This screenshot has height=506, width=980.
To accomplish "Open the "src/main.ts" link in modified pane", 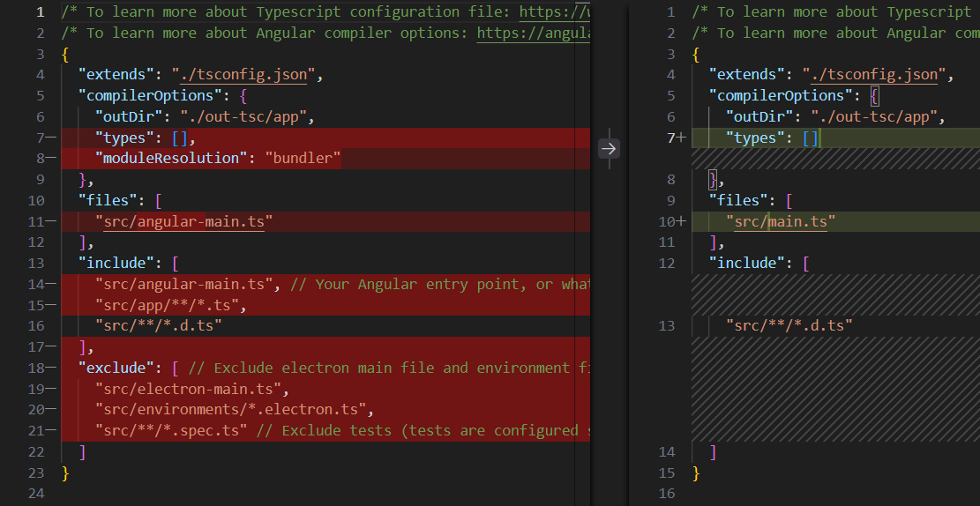I will click(781, 221).
